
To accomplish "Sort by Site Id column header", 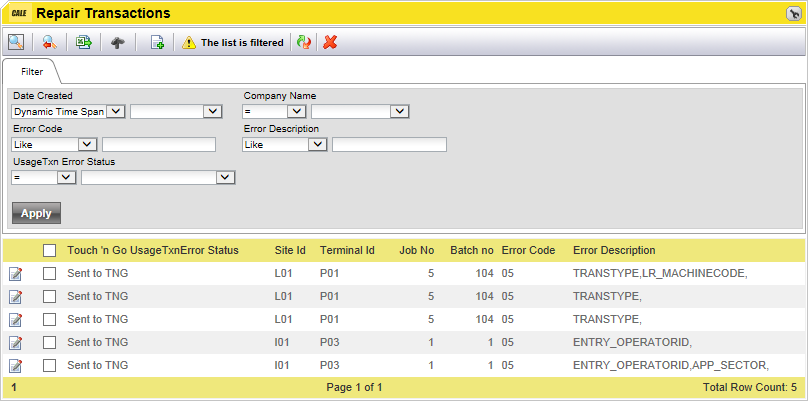I will pos(290,250).
